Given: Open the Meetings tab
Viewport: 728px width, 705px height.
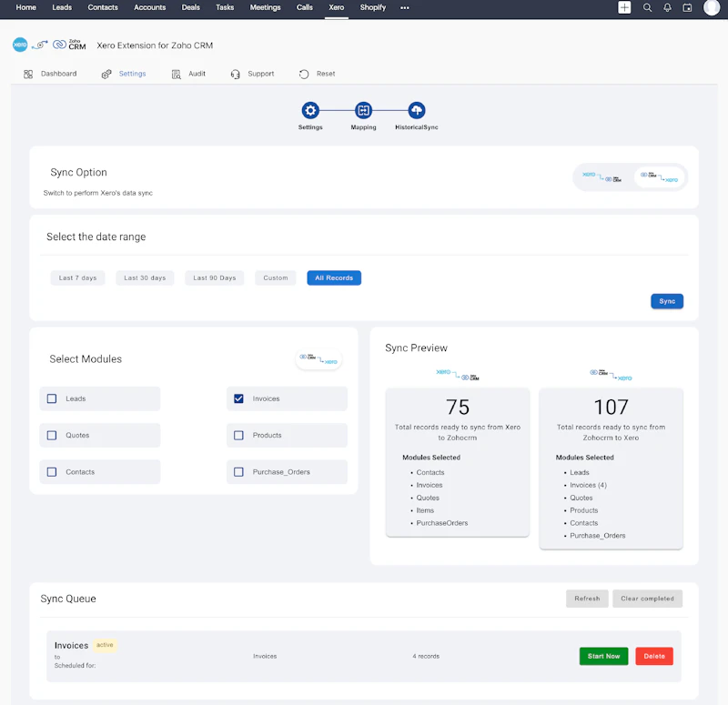Looking at the screenshot, I should pos(265,7).
